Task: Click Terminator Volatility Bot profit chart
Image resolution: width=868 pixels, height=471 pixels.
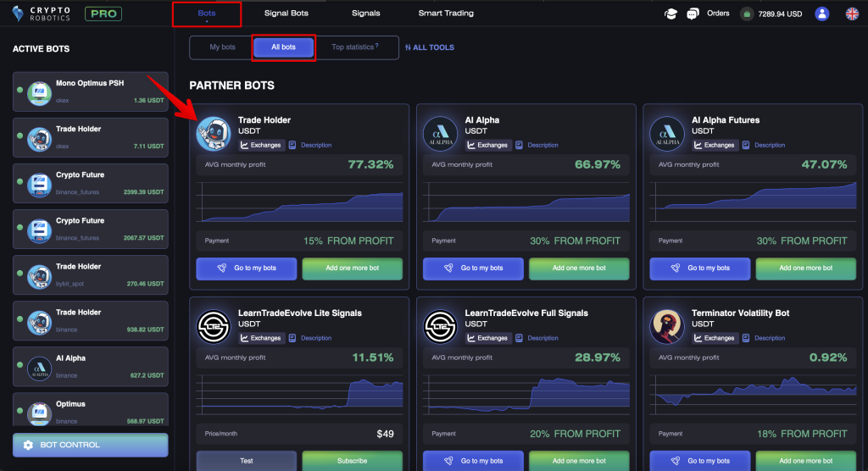Action: coord(753,395)
